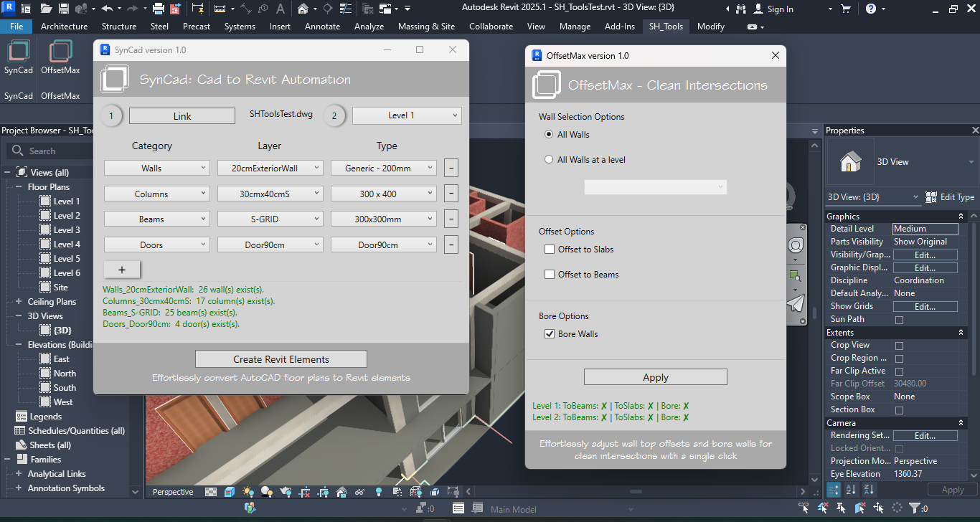The image size is (980, 522).
Task: Enable Offset to Beams checkbox
Action: (x=550, y=275)
